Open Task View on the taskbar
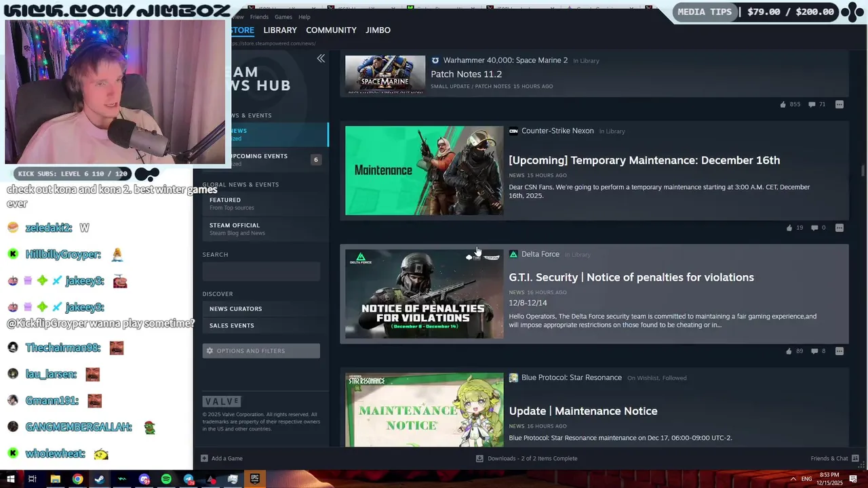868x488 pixels. point(32,479)
